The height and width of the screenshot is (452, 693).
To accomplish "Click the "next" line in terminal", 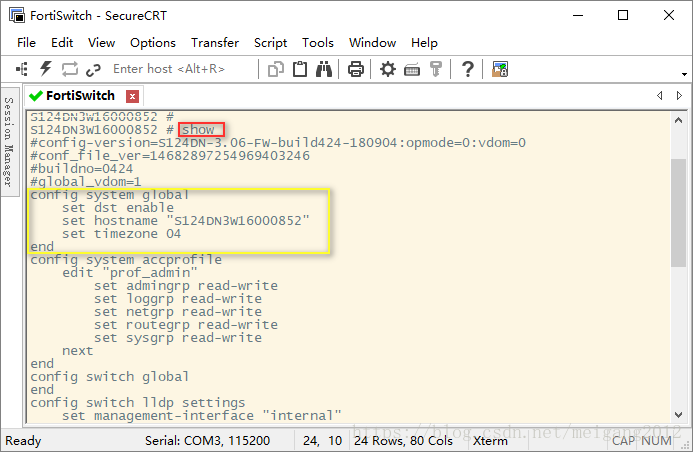I will tap(78, 351).
